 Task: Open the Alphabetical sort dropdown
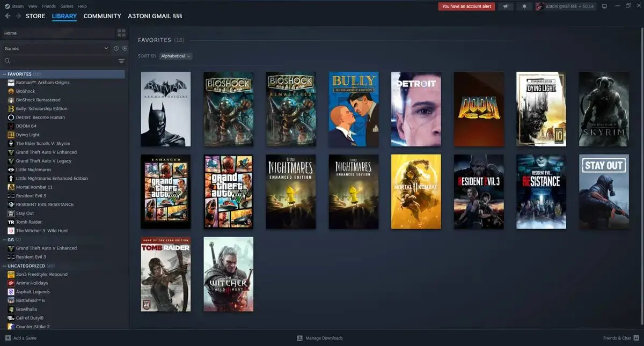click(175, 56)
